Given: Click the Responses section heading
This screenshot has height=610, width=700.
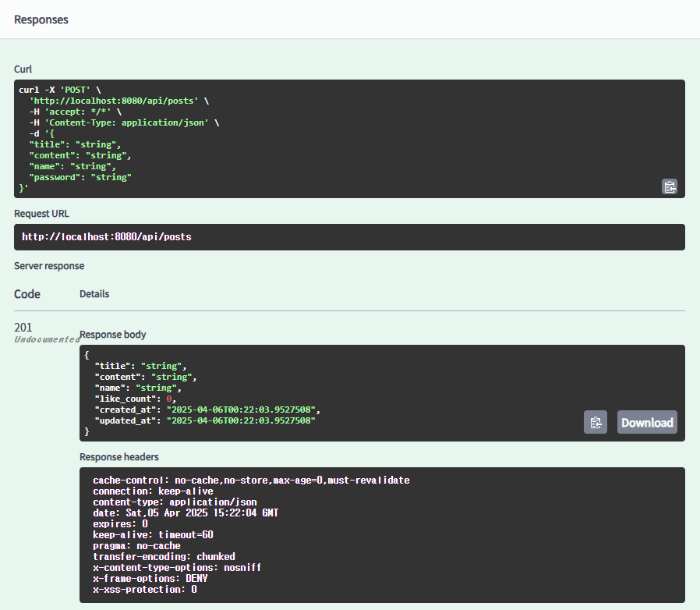Looking at the screenshot, I should pos(41,20).
